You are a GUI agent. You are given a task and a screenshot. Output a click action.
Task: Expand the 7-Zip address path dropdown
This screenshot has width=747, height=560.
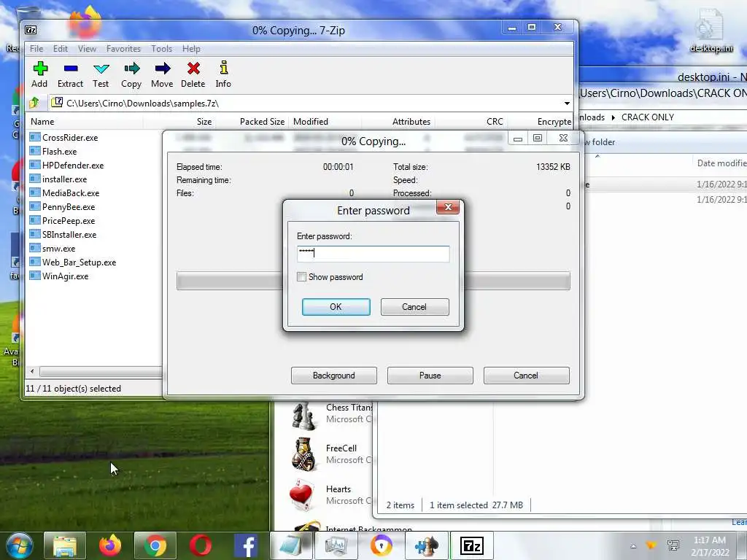(567, 103)
